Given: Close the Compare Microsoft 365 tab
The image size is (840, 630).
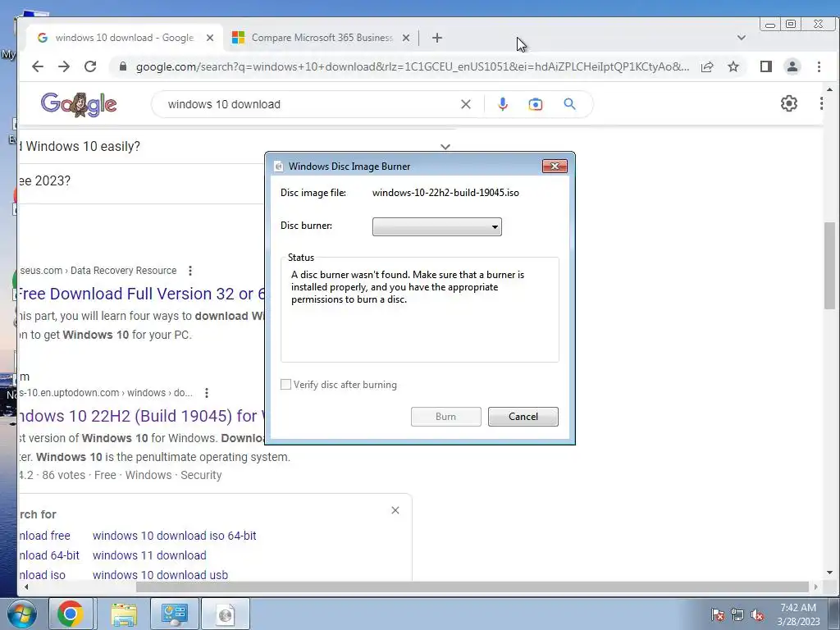Looking at the screenshot, I should click(406, 38).
